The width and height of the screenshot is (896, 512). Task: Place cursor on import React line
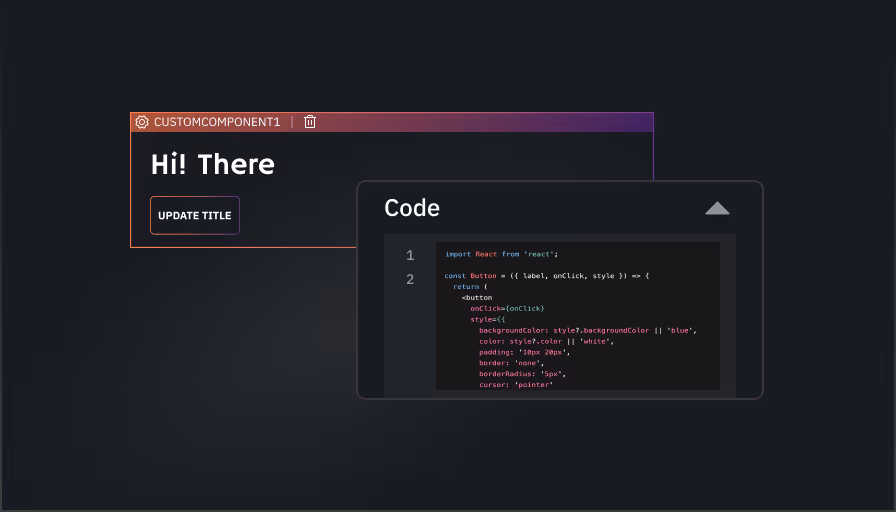[x=501, y=254]
